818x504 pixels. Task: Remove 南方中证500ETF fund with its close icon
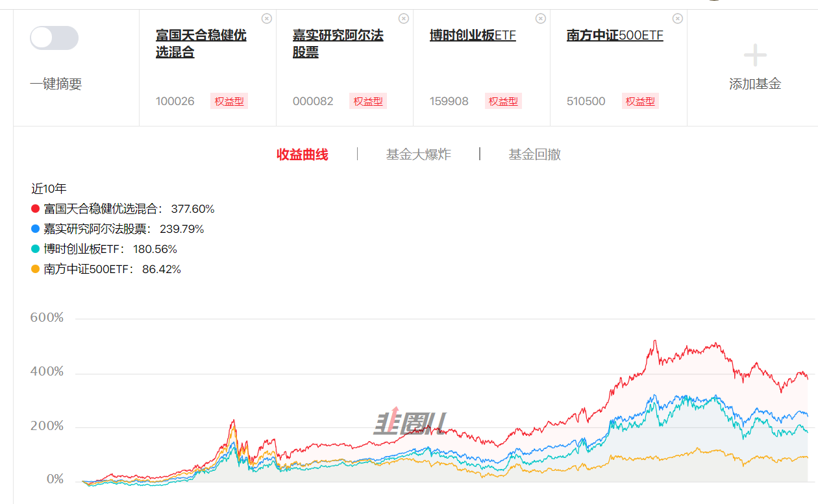click(x=678, y=19)
